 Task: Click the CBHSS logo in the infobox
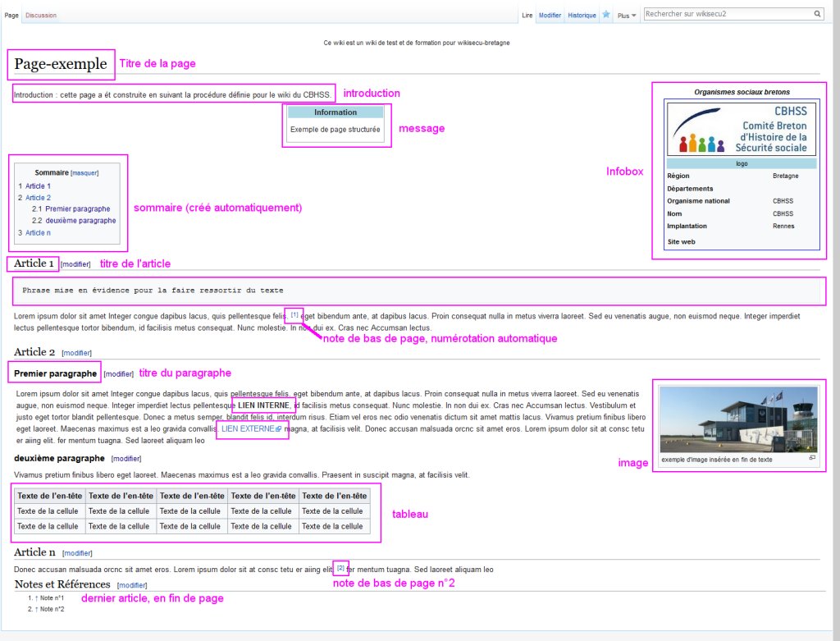point(741,129)
